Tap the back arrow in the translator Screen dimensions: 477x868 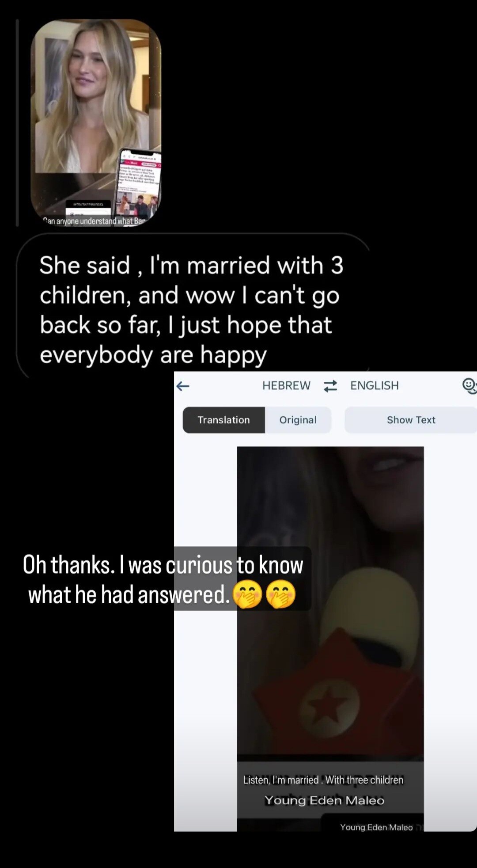(183, 386)
